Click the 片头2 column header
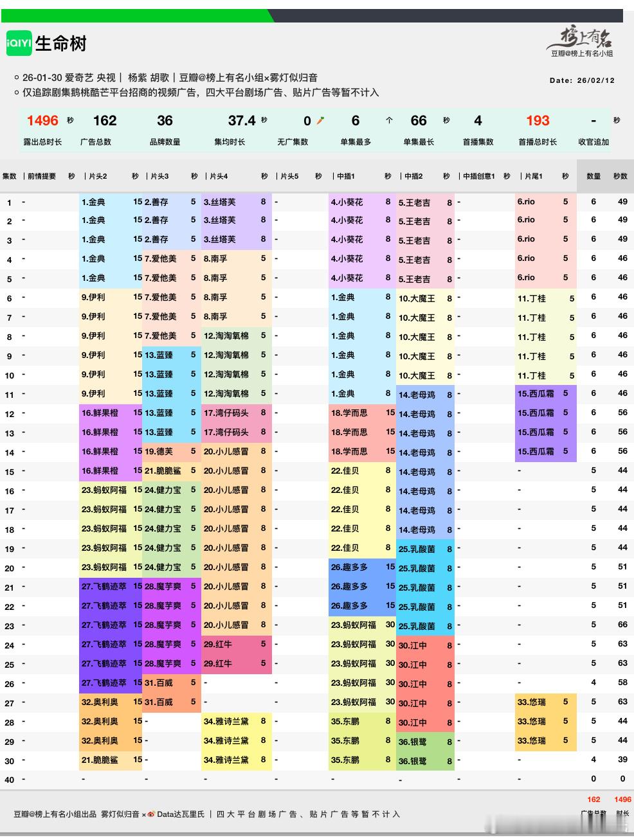Image resolution: width=634 pixels, height=840 pixels. 98,176
